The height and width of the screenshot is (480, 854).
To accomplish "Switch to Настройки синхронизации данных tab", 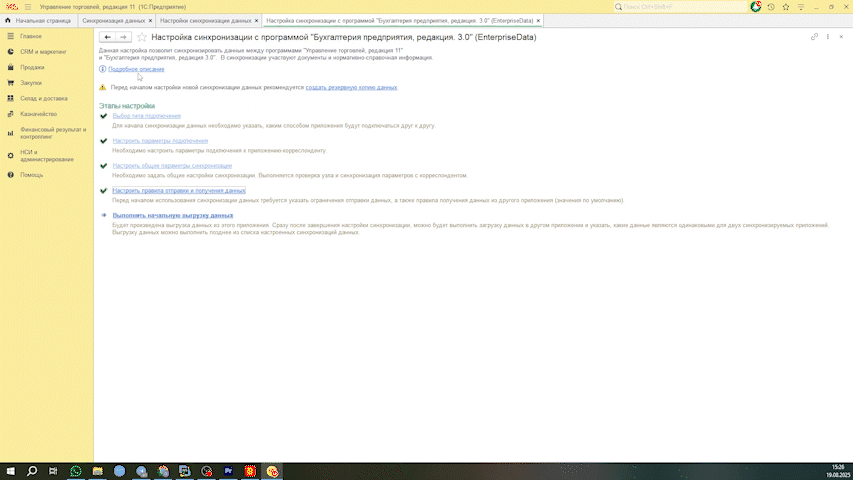I will pos(205,21).
